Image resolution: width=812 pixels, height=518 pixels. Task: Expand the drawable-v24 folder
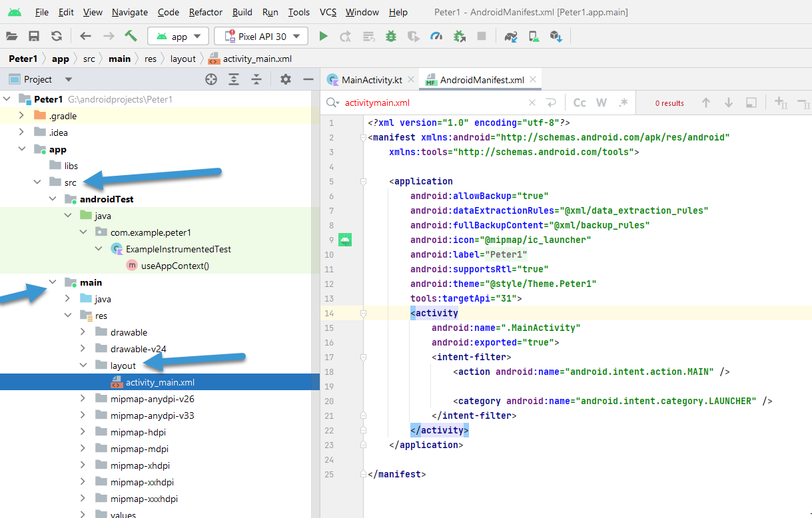click(83, 349)
